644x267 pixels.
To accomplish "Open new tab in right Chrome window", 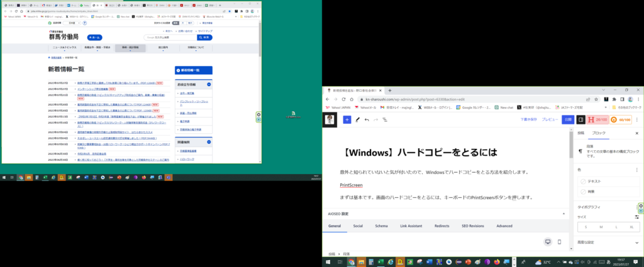I will (x=390, y=90).
